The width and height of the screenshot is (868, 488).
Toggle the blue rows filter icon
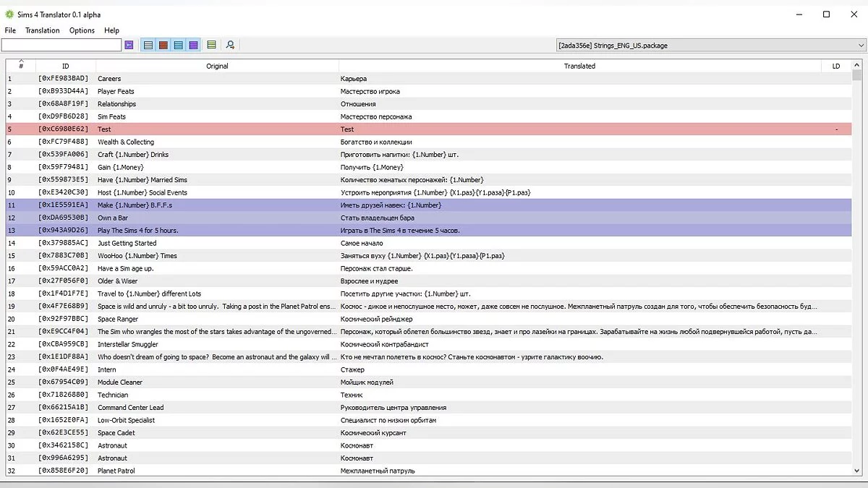click(179, 45)
